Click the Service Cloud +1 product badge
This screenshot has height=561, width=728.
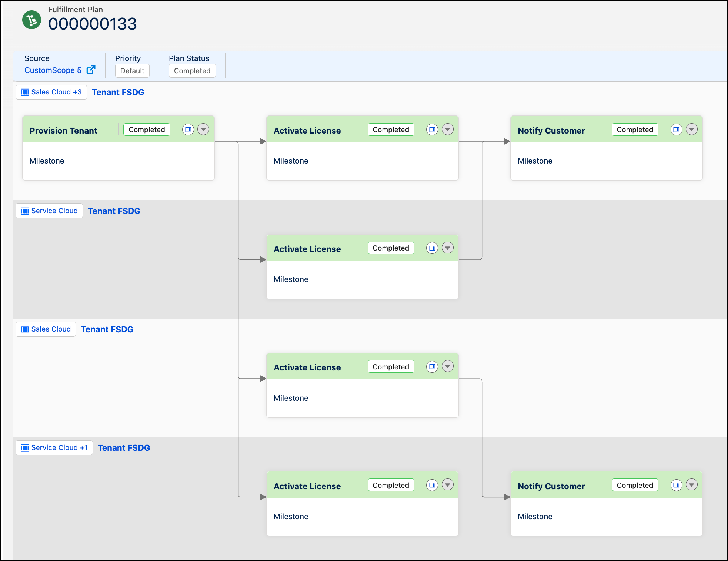[54, 448]
